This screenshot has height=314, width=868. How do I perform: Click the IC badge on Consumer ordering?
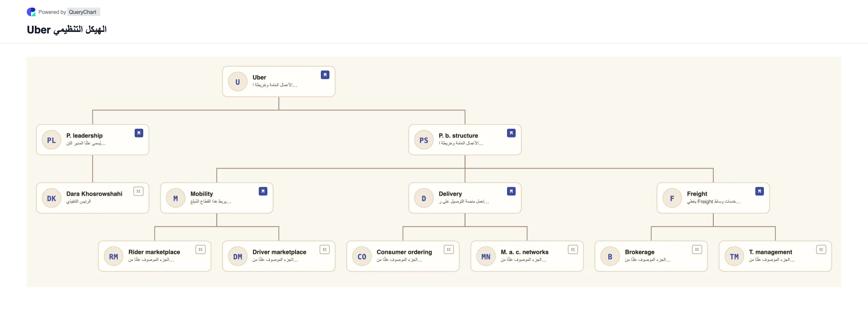tap(449, 250)
